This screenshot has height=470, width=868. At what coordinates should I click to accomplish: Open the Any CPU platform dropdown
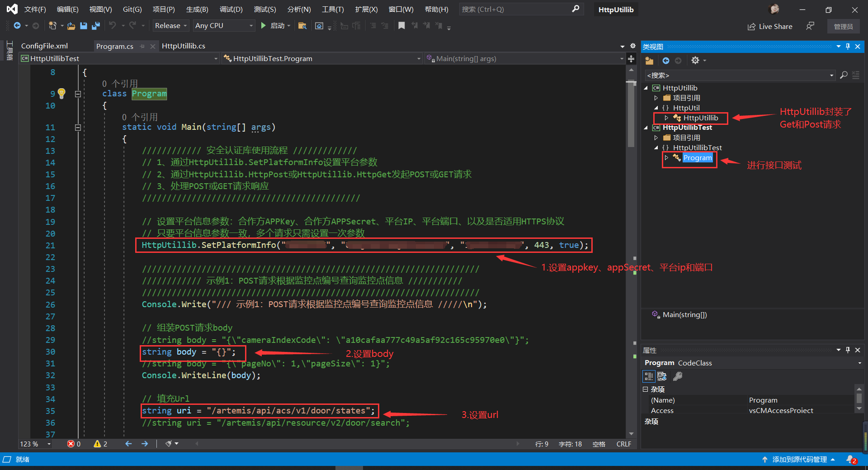coord(224,26)
